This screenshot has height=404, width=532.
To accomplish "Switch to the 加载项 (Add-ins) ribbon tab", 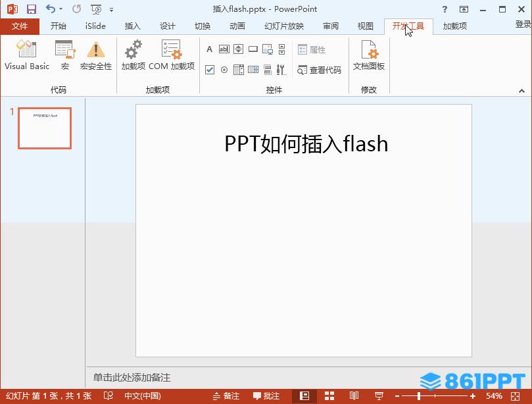I will [x=455, y=26].
